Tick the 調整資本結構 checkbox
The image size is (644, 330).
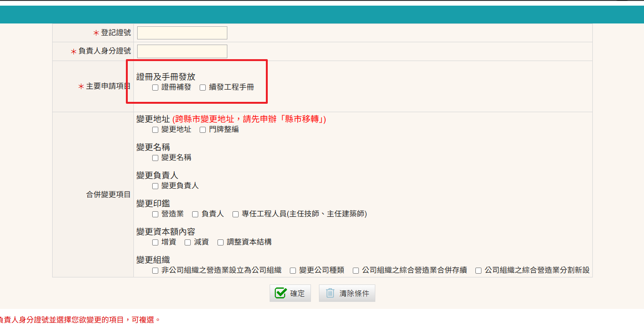(x=221, y=242)
